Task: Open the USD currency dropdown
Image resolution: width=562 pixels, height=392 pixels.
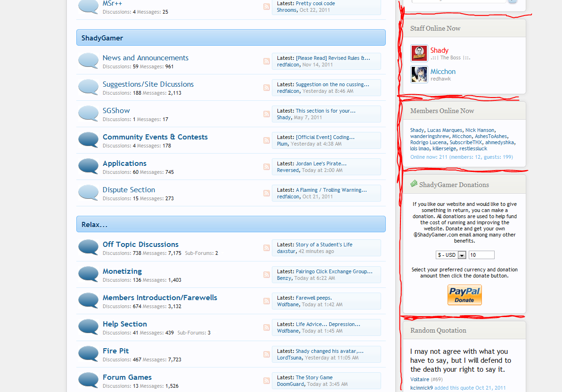Action: point(451,255)
